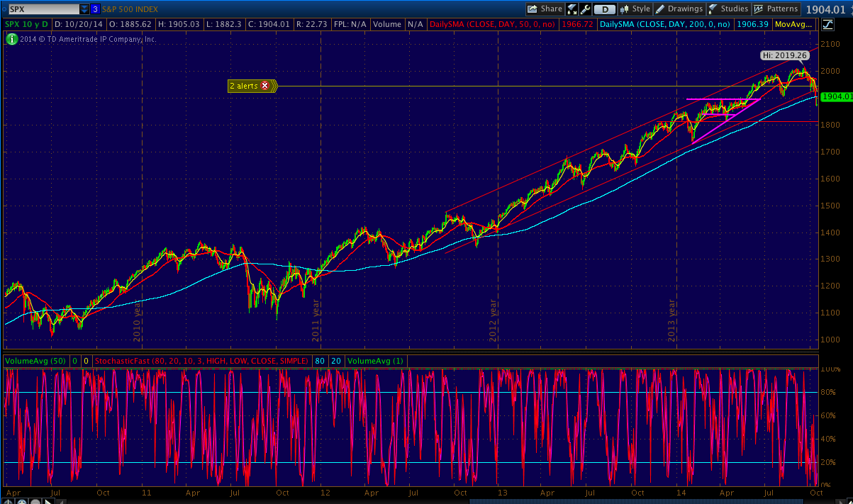The width and height of the screenshot is (853, 504).
Task: Toggle the chart scale curve icon
Action: coord(827,25)
